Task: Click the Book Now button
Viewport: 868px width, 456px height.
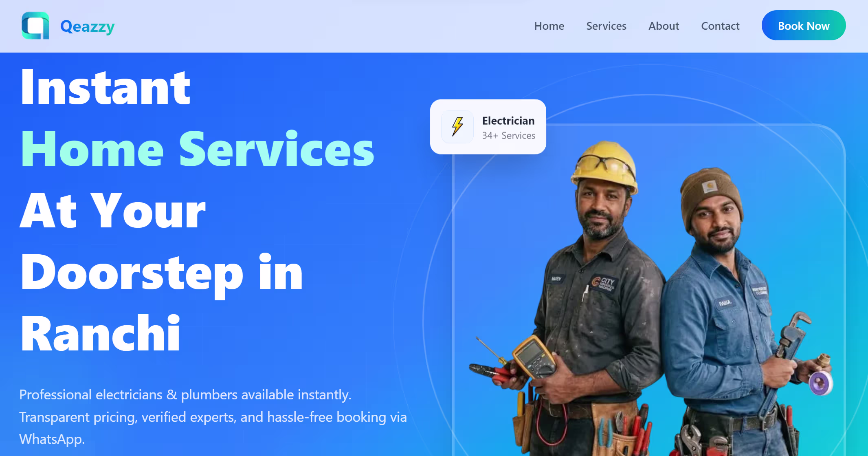Action: coord(804,26)
